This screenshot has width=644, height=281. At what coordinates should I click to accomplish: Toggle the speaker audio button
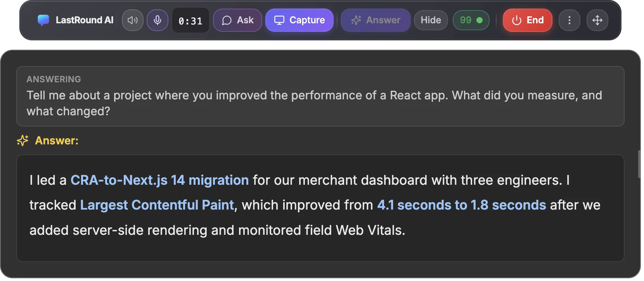pos(133,20)
